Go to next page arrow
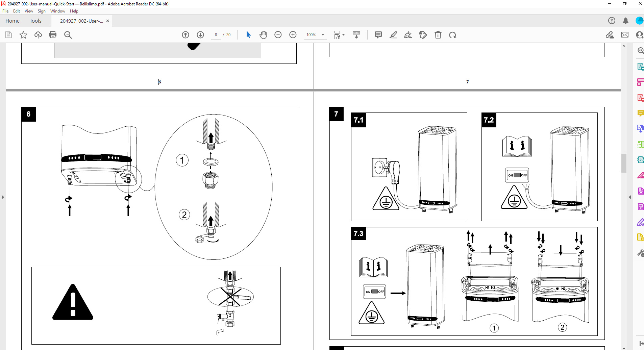 [x=200, y=35]
